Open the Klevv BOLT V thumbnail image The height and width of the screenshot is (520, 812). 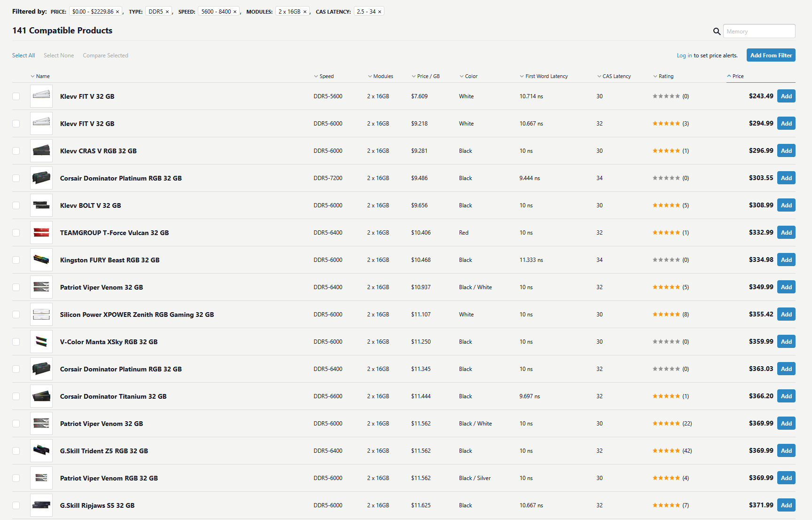click(41, 205)
